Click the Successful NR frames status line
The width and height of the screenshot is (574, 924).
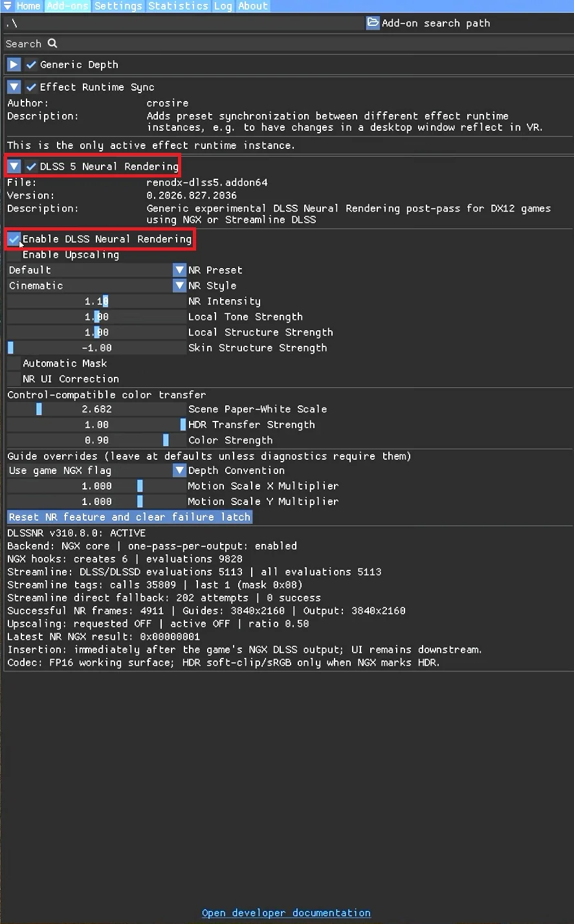pyautogui.click(x=206, y=611)
